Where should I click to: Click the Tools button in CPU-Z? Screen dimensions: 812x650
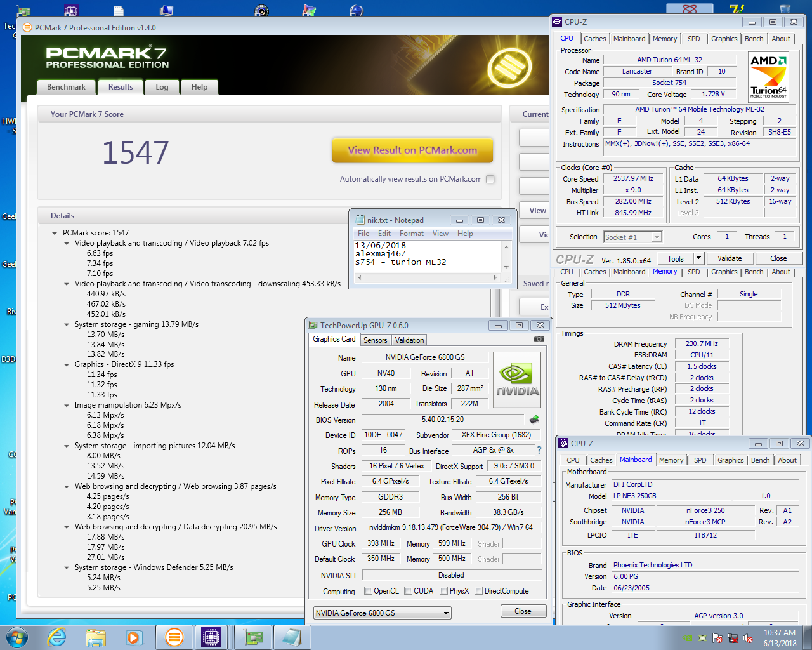[676, 258]
